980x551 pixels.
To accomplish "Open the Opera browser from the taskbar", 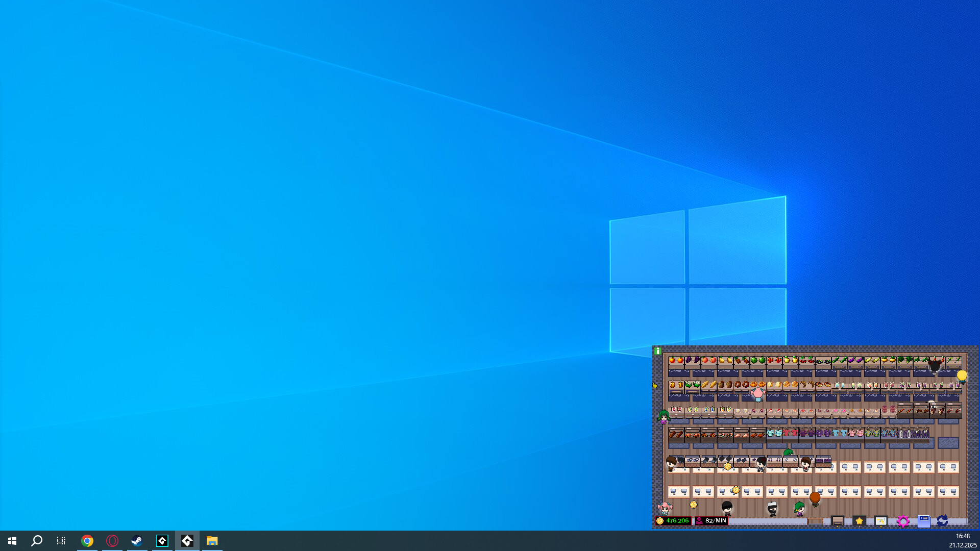I will point(112,541).
